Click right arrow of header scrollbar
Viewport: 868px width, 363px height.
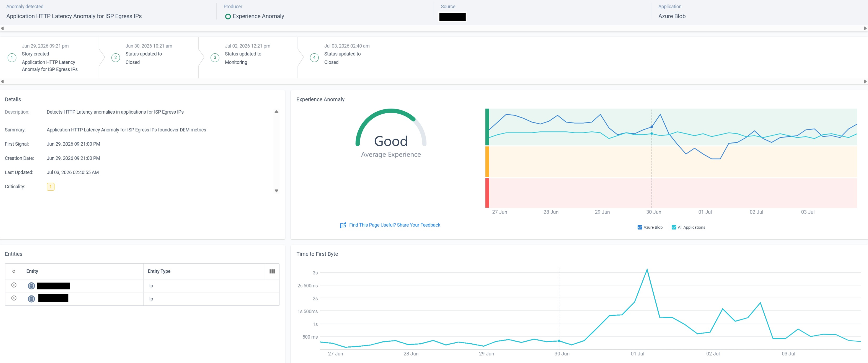click(865, 29)
